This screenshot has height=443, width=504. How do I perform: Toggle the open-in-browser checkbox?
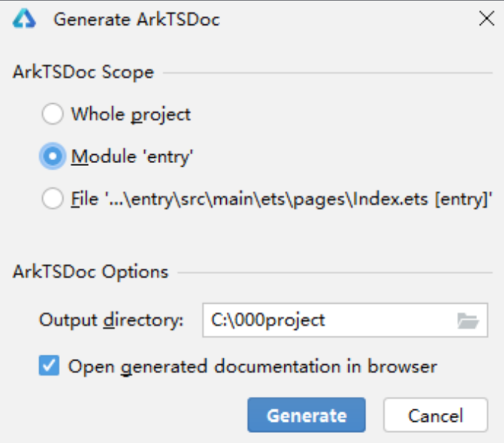tap(49, 366)
